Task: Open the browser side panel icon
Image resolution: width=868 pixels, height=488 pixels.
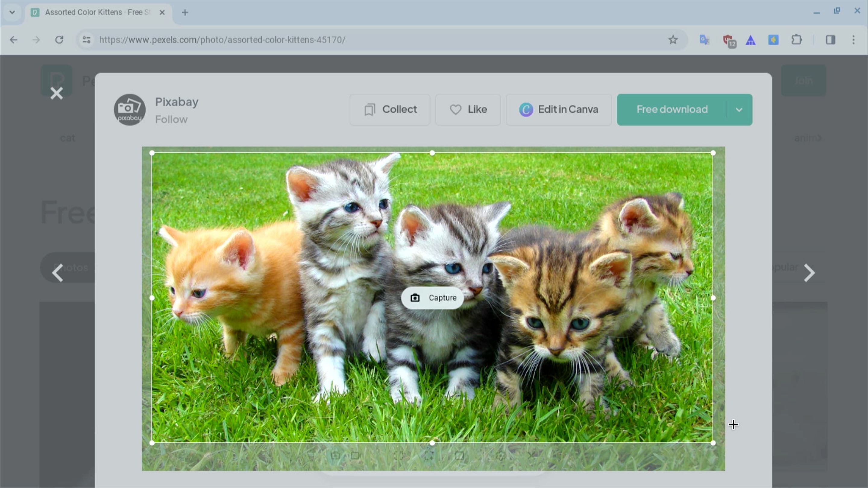Action: coord(831,40)
